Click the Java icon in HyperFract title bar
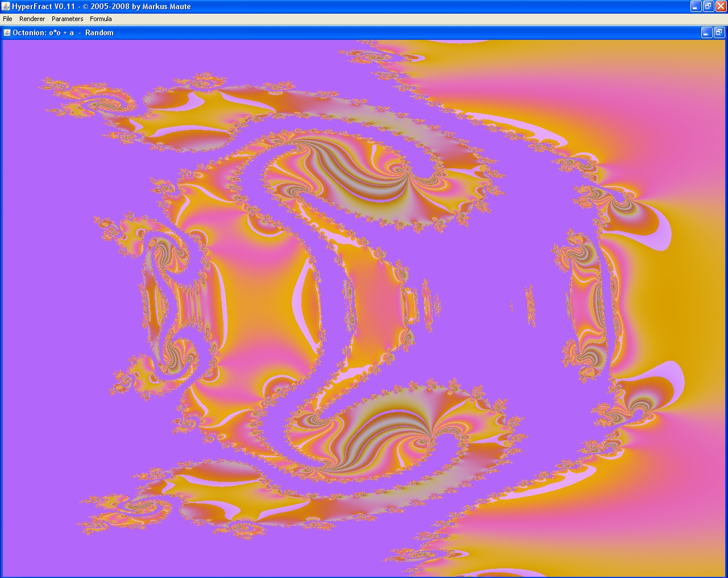The image size is (728, 578). click(6, 6)
